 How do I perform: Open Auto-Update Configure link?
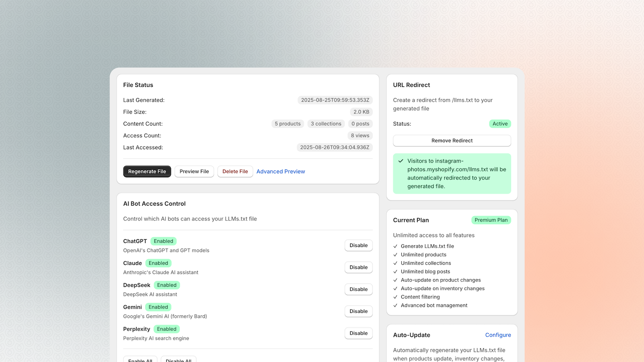tap(498, 335)
